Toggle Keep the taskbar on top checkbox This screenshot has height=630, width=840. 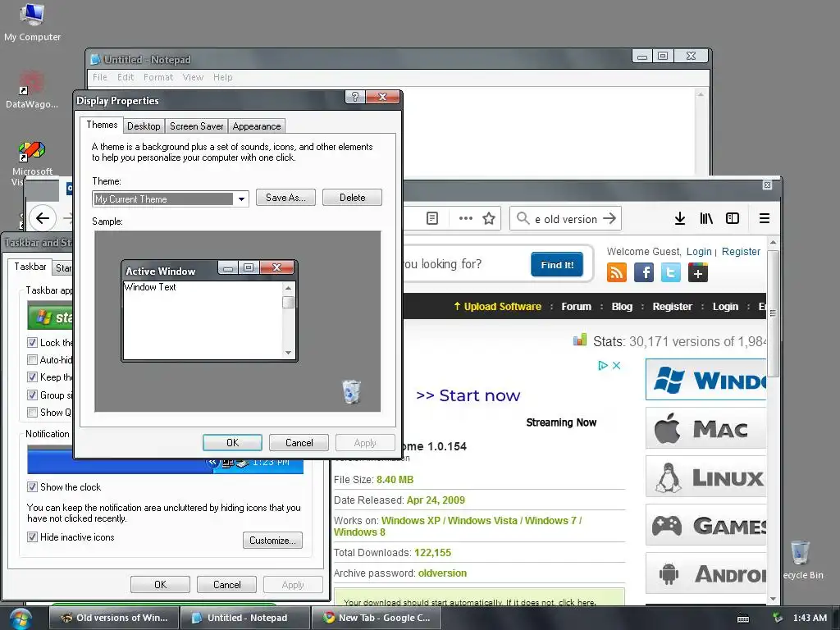pos(32,377)
